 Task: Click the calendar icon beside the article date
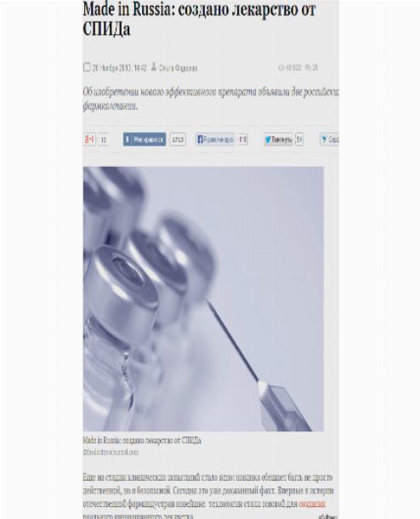click(87, 67)
